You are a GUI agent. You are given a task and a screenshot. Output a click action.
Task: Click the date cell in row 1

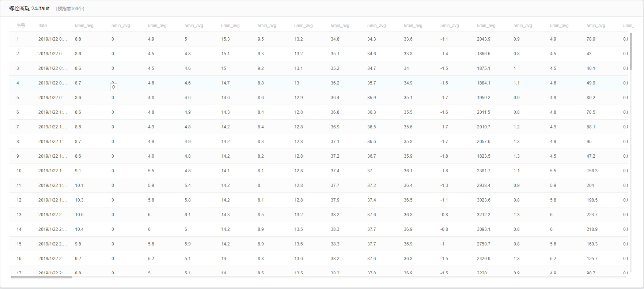coord(52,39)
